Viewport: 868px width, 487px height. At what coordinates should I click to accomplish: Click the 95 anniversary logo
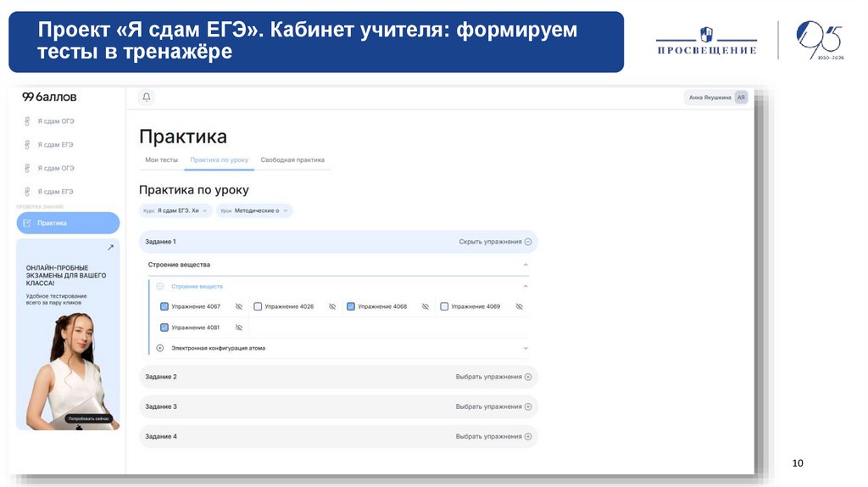[820, 40]
